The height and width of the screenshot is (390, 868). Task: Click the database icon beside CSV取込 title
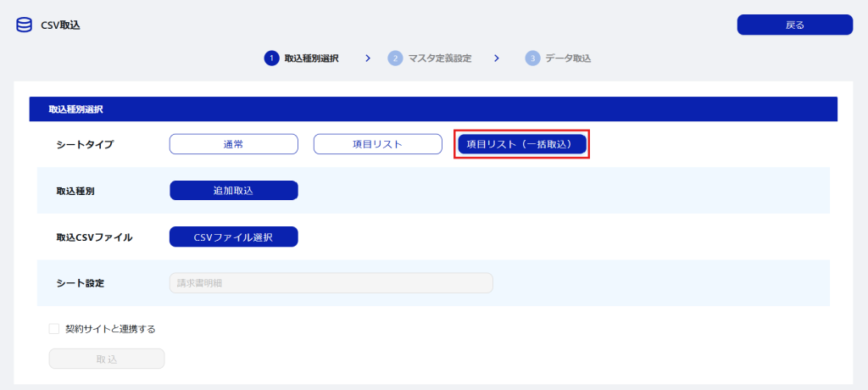click(24, 25)
